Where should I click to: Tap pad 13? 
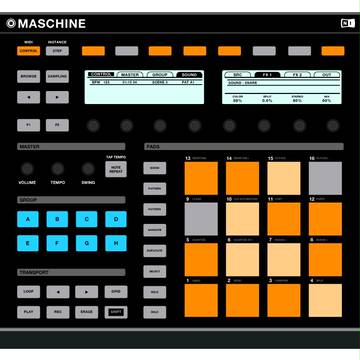(x=201, y=178)
